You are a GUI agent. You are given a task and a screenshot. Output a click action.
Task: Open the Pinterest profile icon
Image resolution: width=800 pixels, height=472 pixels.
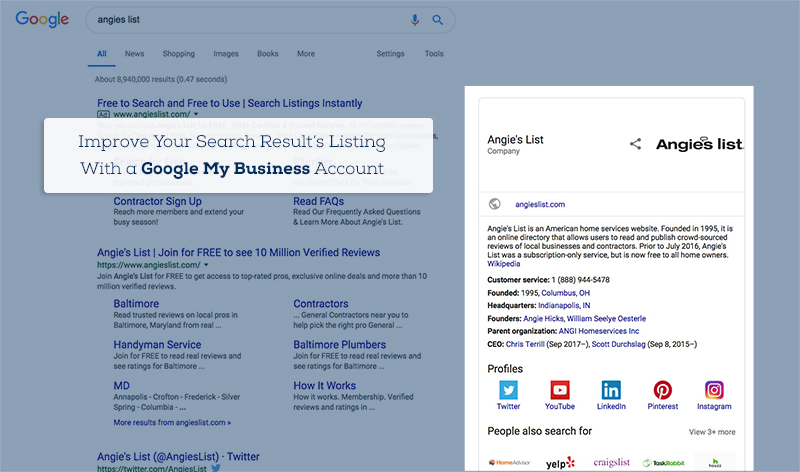click(x=663, y=390)
